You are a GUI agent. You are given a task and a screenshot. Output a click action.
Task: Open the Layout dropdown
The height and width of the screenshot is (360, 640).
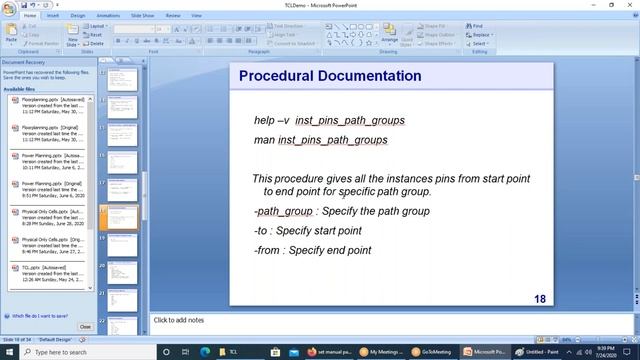[x=96, y=26]
